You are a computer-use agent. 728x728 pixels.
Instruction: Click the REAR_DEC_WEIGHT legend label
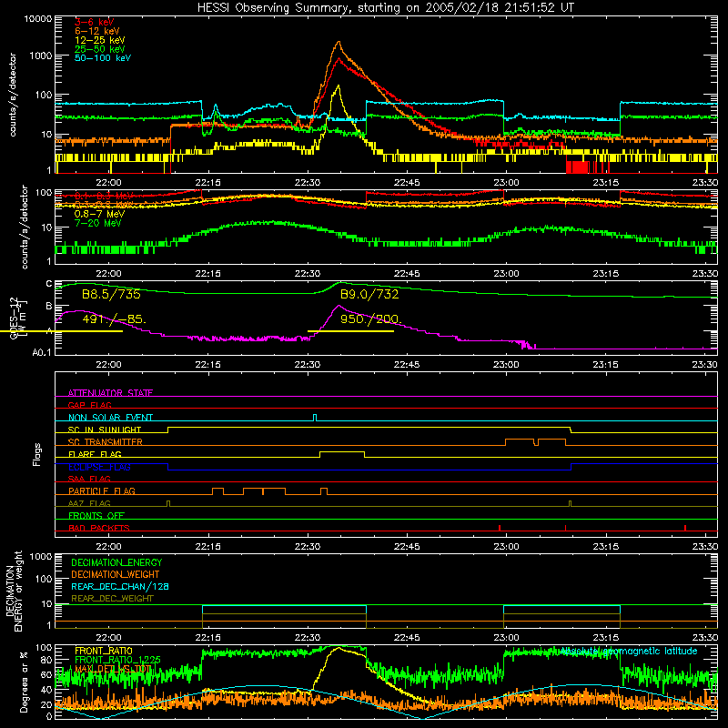coord(112,599)
